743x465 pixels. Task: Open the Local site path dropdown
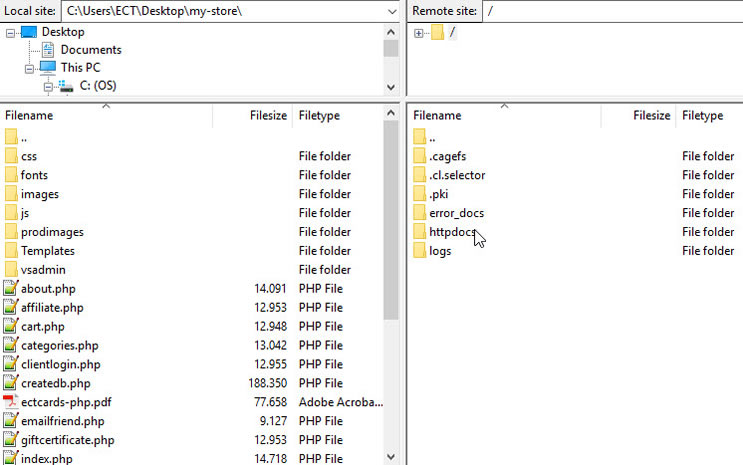(392, 11)
